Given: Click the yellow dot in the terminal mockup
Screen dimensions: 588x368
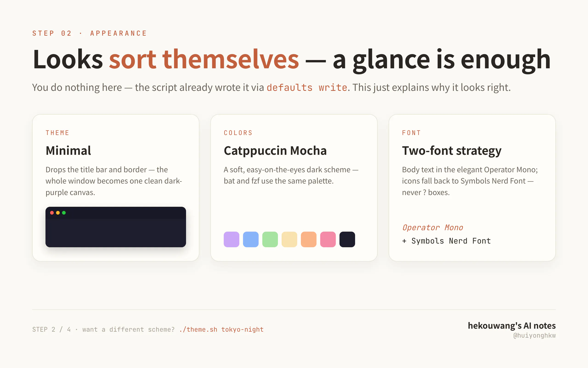Looking at the screenshot, I should pyautogui.click(x=58, y=213).
